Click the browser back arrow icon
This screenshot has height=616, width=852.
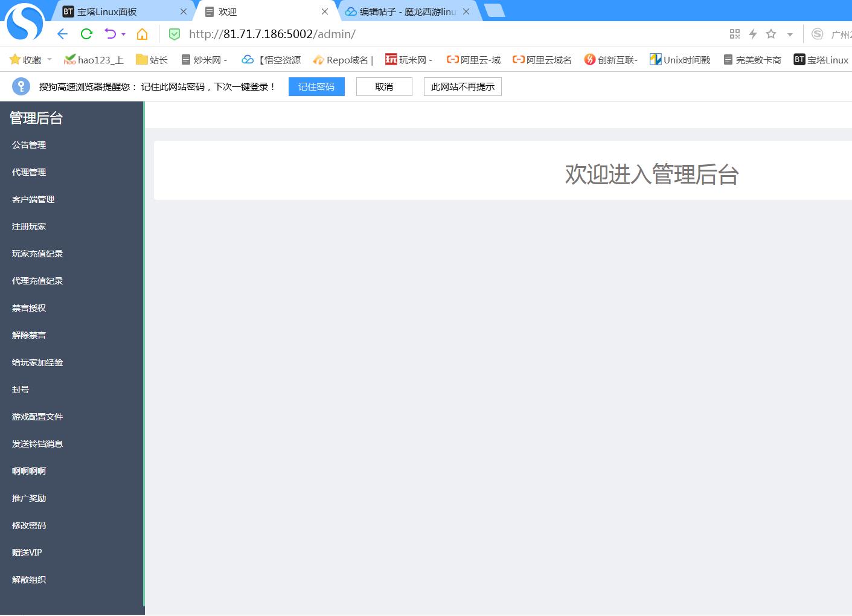[x=62, y=34]
